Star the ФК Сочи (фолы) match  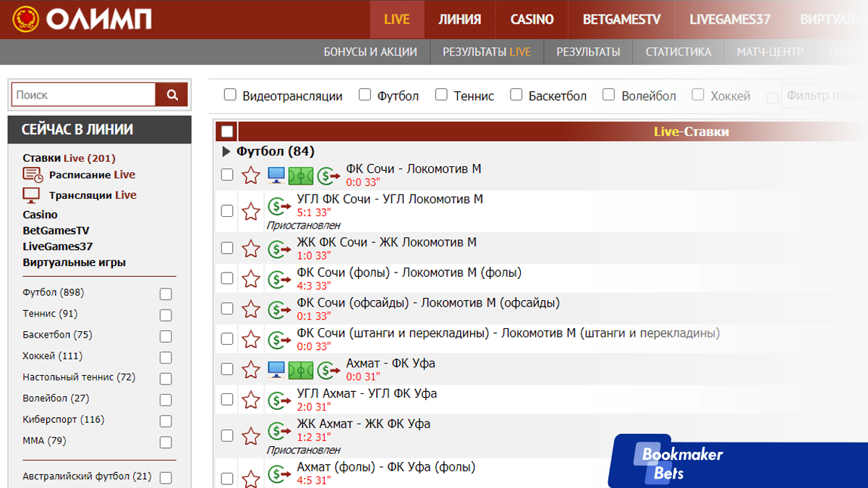(251, 279)
